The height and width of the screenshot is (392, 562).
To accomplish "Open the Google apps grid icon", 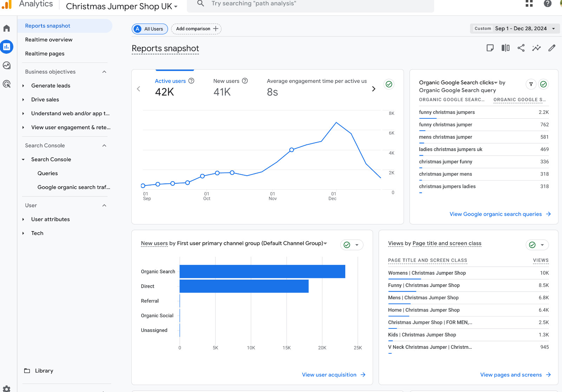I will click(529, 4).
